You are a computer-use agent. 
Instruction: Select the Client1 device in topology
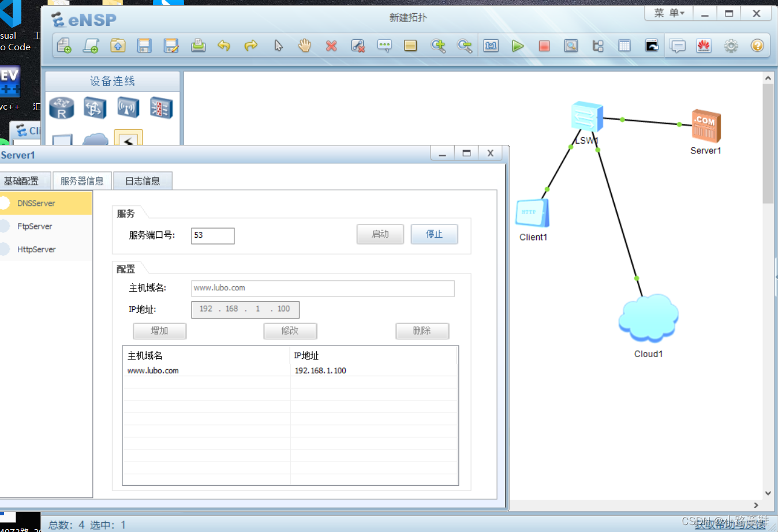click(532, 213)
